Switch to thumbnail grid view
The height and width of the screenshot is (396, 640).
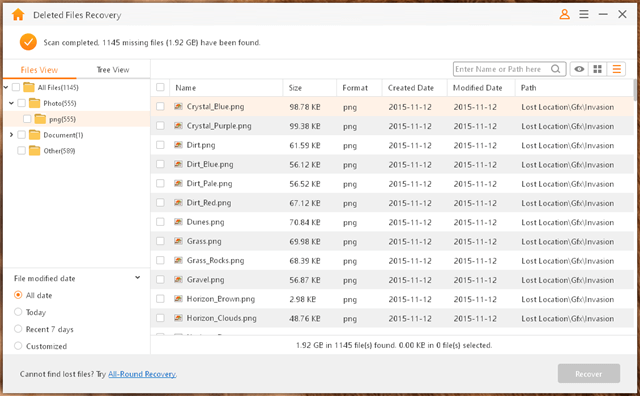(x=598, y=69)
